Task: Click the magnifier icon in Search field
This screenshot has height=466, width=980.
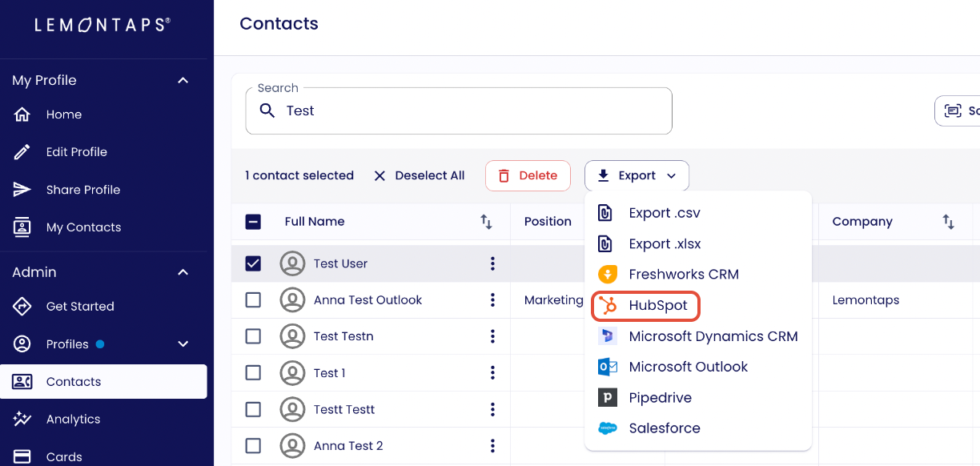Action: 267,110
